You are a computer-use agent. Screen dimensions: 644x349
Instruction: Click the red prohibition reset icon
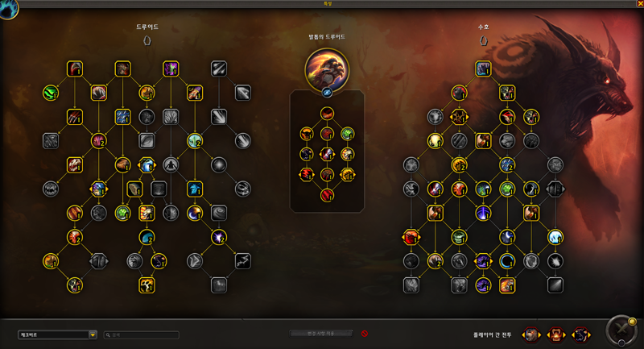365,334
